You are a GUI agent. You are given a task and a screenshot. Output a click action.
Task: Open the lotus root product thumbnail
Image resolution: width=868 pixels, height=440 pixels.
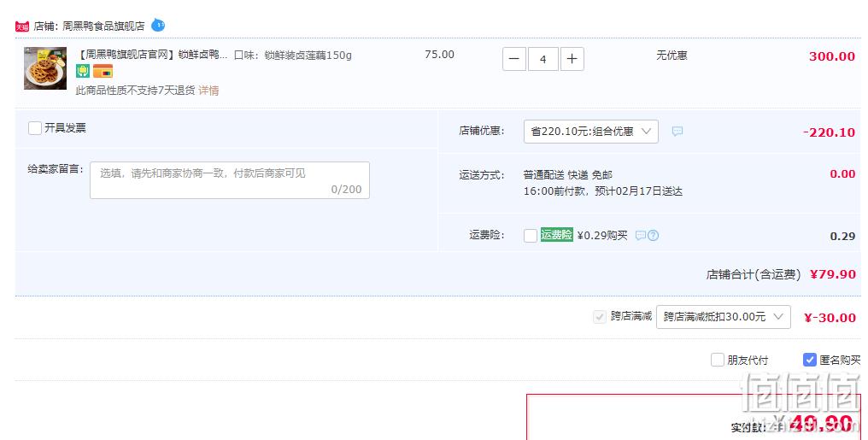(x=45, y=68)
